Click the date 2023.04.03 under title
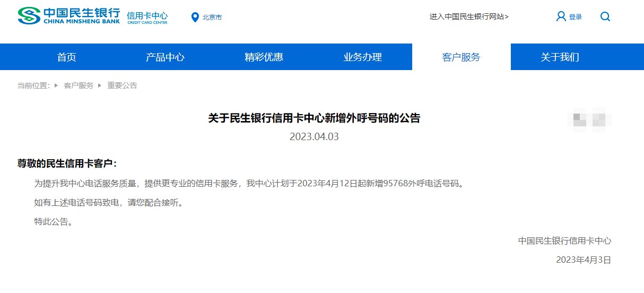 [314, 137]
